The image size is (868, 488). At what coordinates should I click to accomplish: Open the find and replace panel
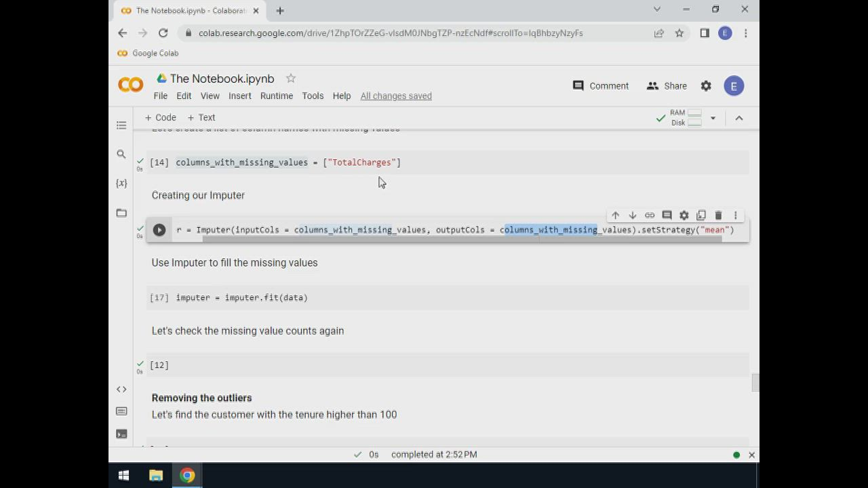click(121, 155)
